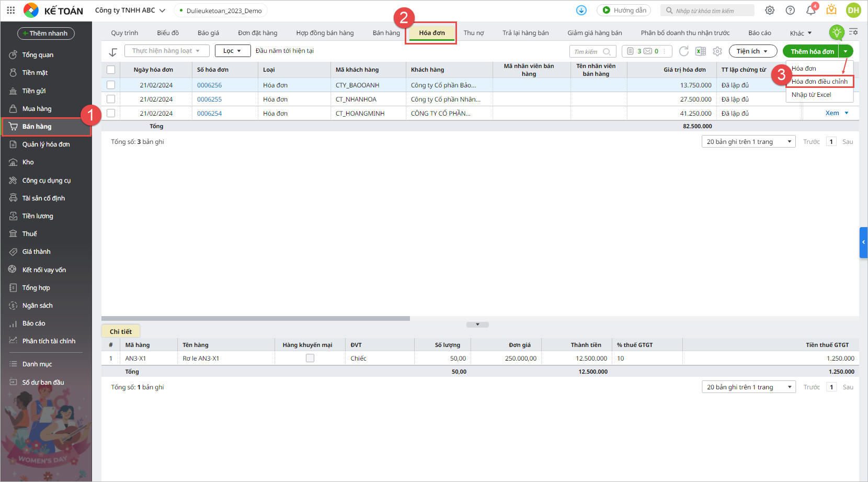868x482 pixels.
Task: Open the apps grid launcher icon
Action: click(10, 10)
